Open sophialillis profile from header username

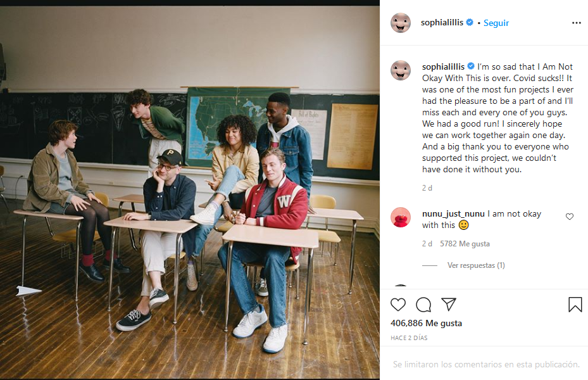[x=442, y=23]
